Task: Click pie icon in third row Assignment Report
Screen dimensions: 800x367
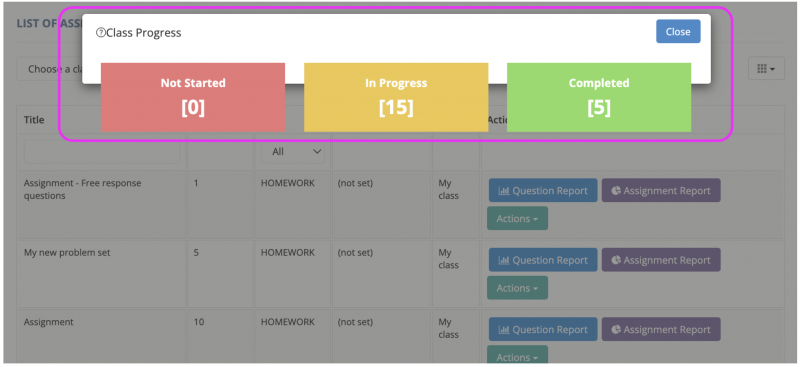Action: [616, 330]
